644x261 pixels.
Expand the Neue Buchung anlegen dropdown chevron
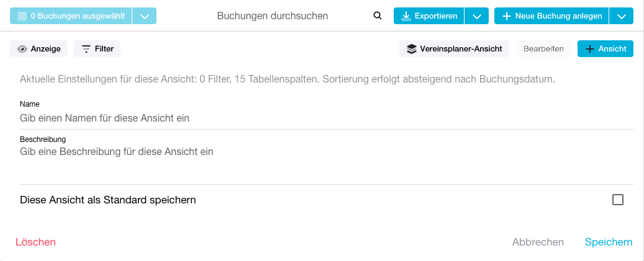coord(622,16)
